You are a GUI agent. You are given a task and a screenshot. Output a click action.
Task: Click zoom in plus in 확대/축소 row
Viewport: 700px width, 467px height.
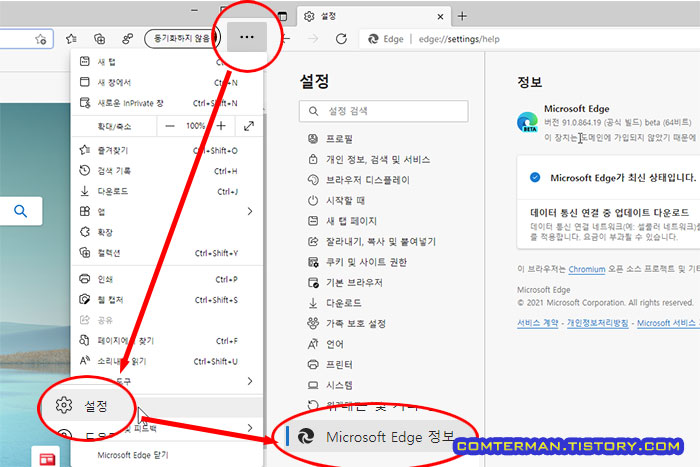[221, 126]
